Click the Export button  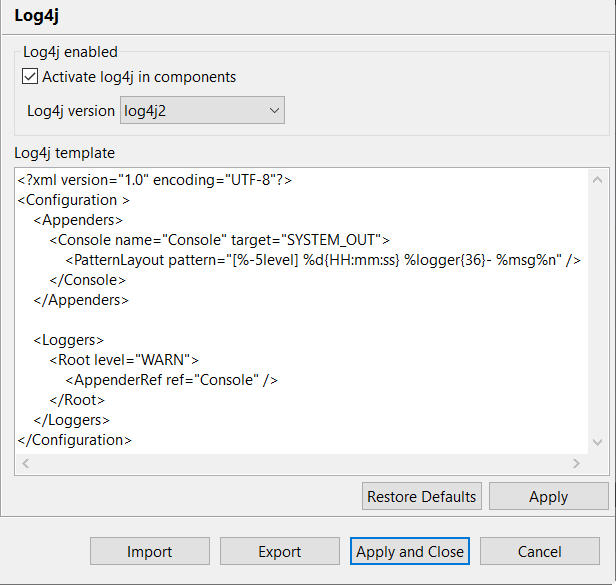tap(280, 551)
